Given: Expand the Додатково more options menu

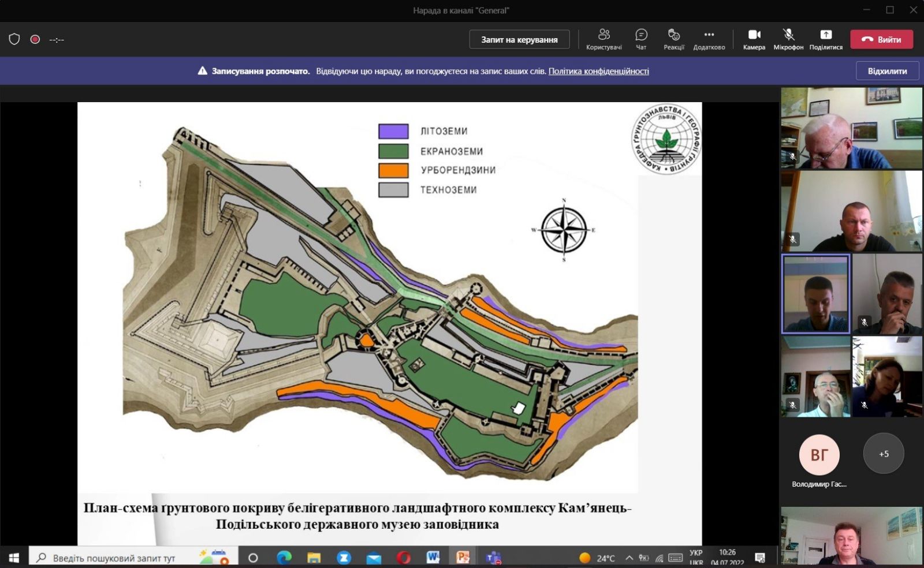Looking at the screenshot, I should pyautogui.click(x=709, y=39).
